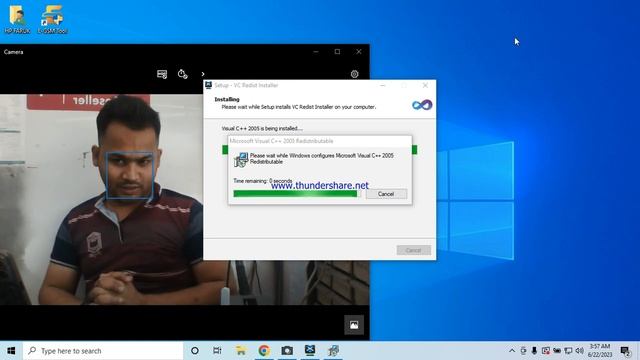Click the microphone tray icon
Image resolution: width=640 pixels, height=360 pixels.
pyautogui.click(x=534, y=351)
